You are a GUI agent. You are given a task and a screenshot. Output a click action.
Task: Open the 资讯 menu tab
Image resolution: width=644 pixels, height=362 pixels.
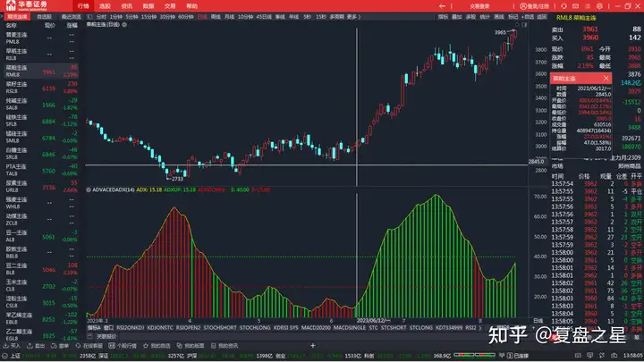(x=126, y=6)
